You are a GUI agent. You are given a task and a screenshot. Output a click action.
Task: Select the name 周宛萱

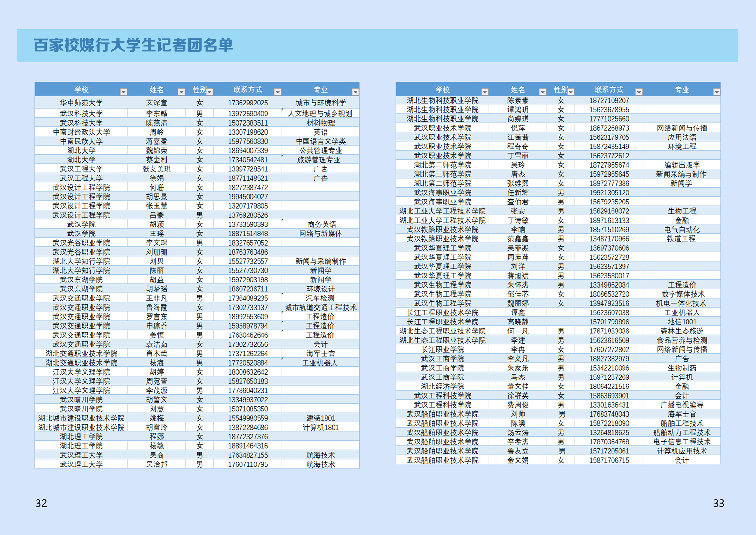[157, 381]
